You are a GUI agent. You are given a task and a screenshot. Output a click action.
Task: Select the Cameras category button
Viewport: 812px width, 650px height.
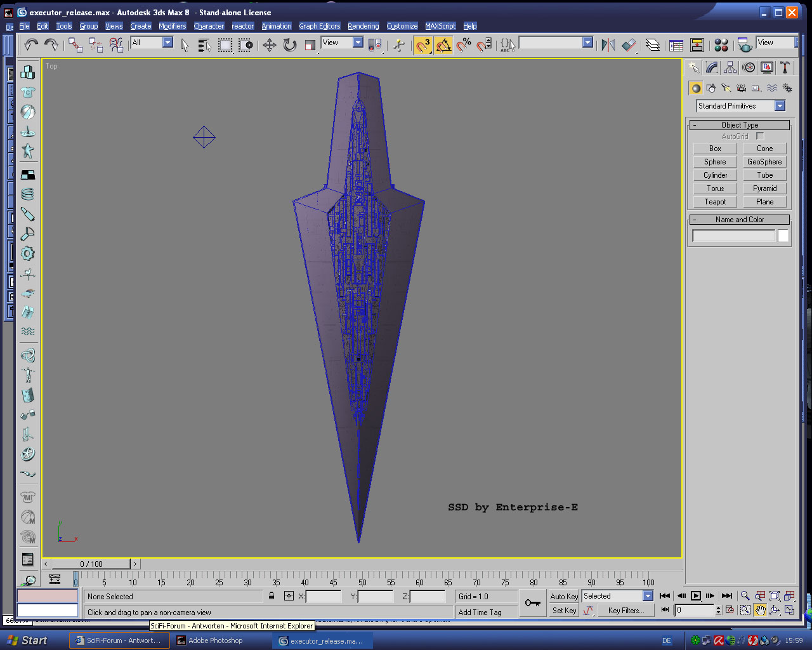coord(742,88)
